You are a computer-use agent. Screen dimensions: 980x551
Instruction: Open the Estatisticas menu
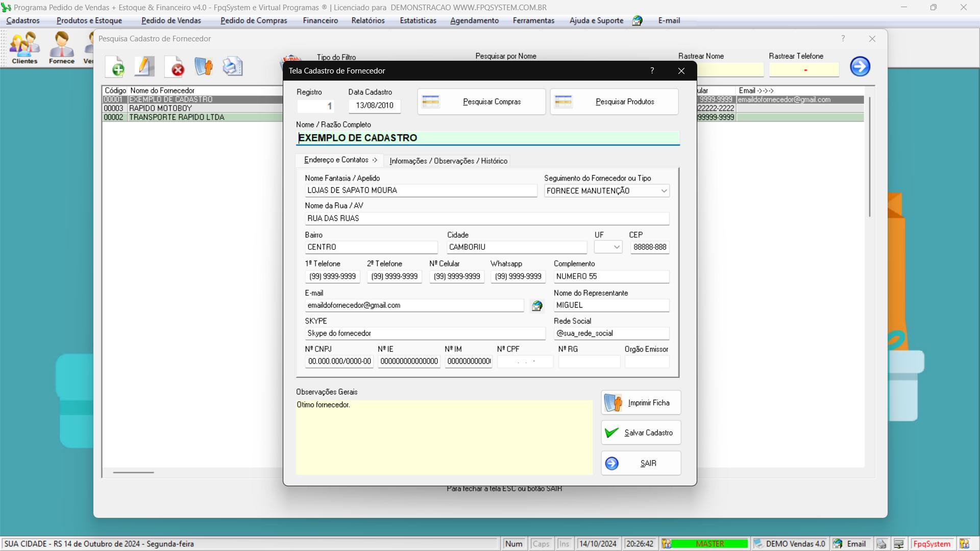click(x=418, y=21)
